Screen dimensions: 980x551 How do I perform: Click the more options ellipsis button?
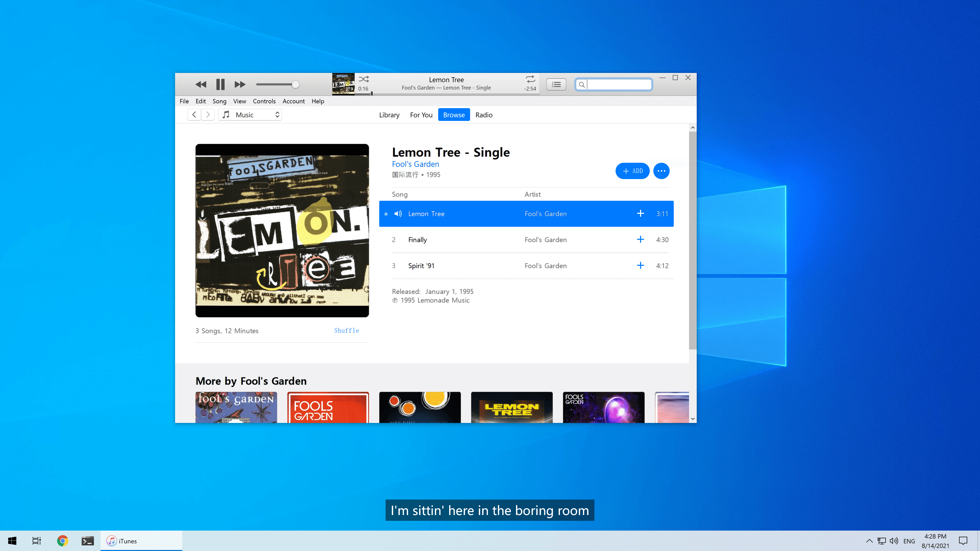pyautogui.click(x=661, y=171)
